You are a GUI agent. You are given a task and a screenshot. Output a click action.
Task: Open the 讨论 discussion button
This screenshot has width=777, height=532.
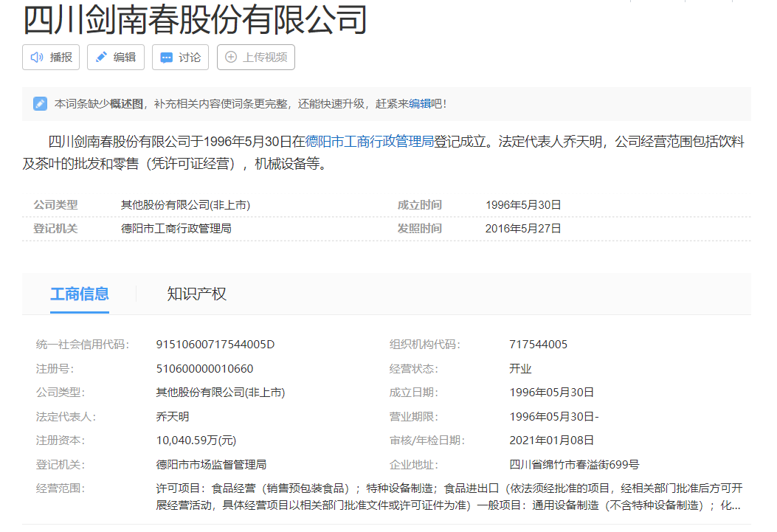tap(180, 58)
